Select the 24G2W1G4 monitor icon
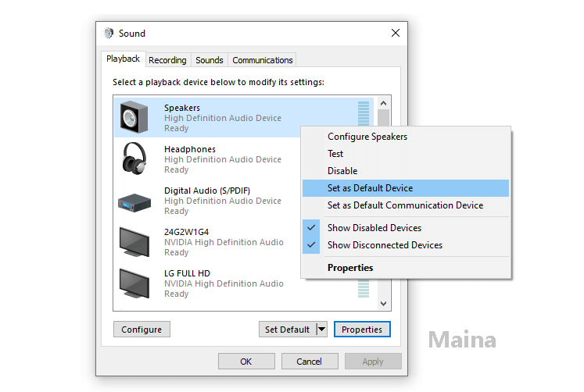 click(x=134, y=242)
